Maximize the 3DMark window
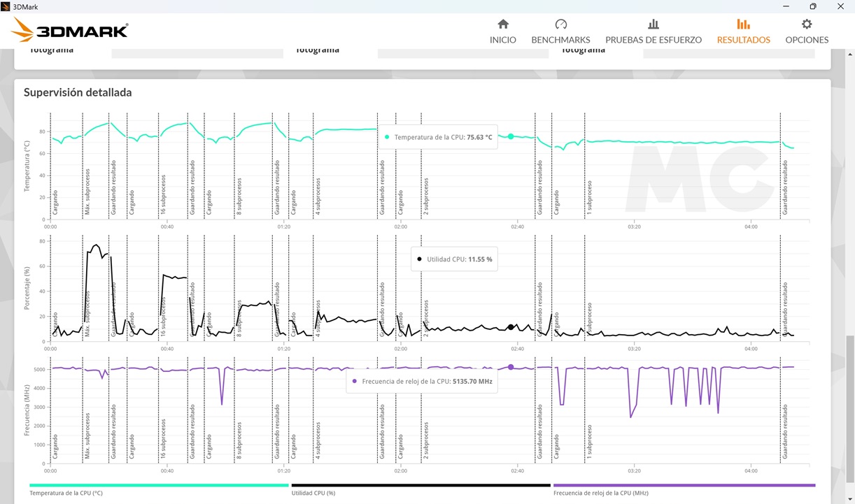 pyautogui.click(x=813, y=6)
